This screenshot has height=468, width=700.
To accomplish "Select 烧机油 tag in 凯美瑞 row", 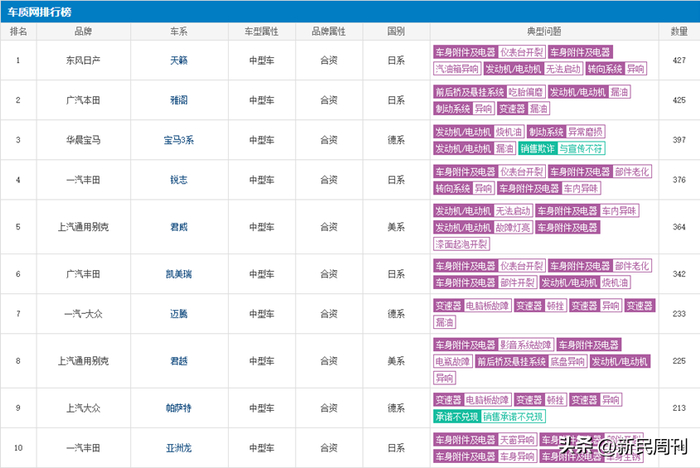I will 615,282.
